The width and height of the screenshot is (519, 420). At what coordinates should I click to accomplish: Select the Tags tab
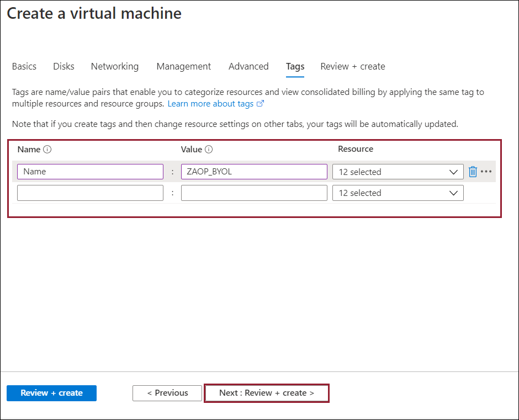pos(295,66)
